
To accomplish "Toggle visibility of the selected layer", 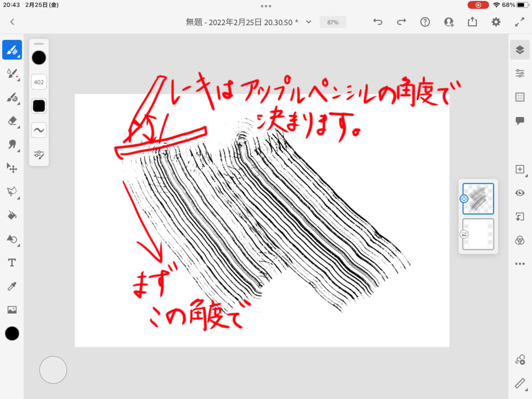I will tap(520, 193).
